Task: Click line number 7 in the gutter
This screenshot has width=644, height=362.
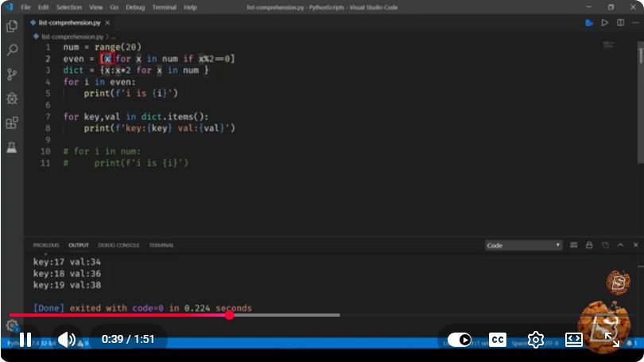Action: (x=48, y=117)
